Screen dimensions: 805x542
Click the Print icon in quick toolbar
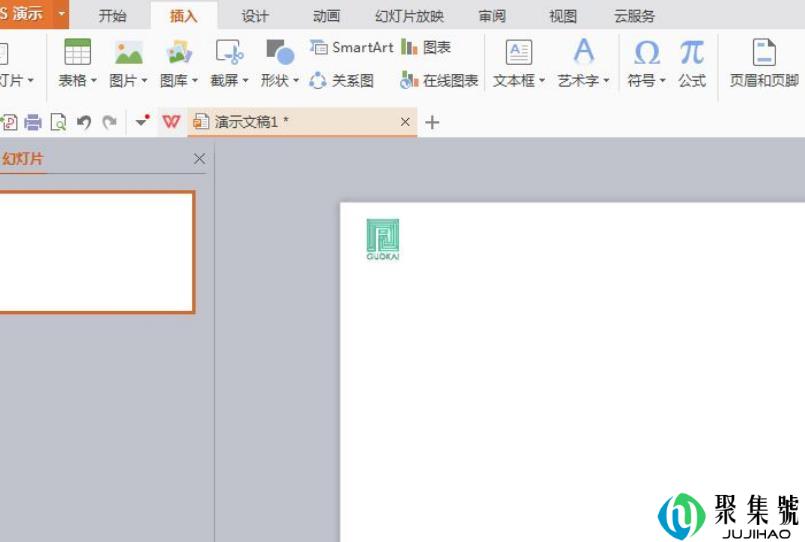[x=33, y=122]
